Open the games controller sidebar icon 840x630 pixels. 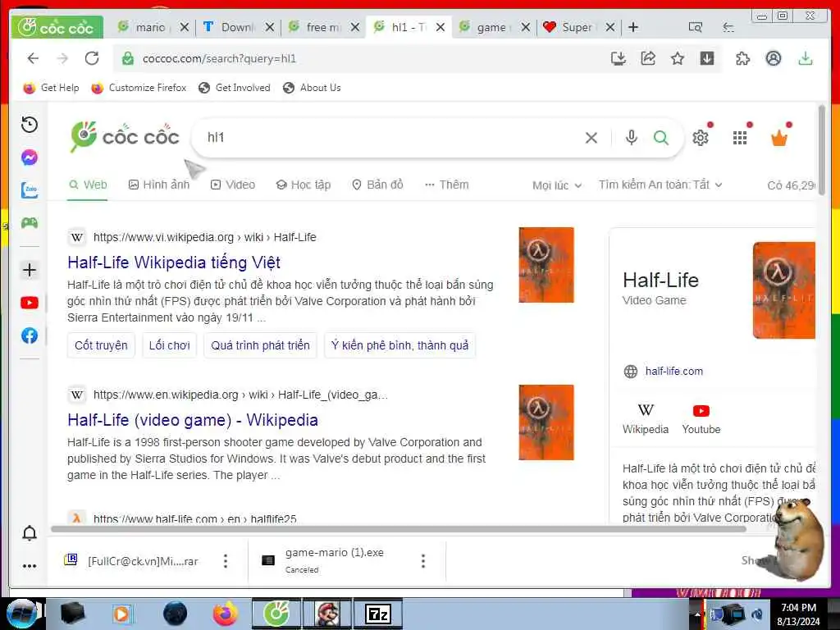30,222
